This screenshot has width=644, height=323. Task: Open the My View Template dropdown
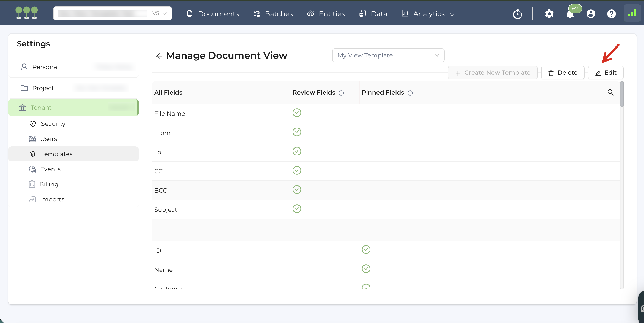point(388,55)
